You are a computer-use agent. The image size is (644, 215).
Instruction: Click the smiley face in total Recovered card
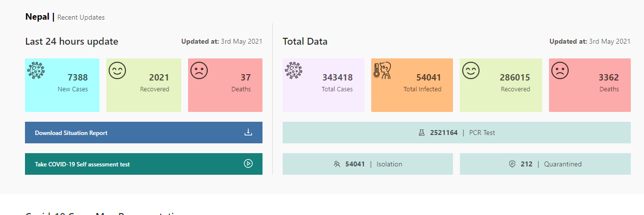(x=471, y=71)
